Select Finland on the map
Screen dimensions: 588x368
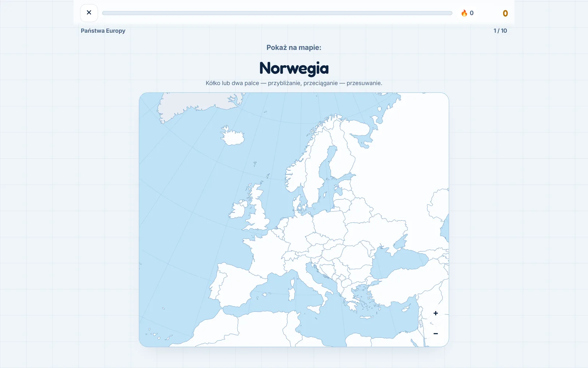[343, 155]
